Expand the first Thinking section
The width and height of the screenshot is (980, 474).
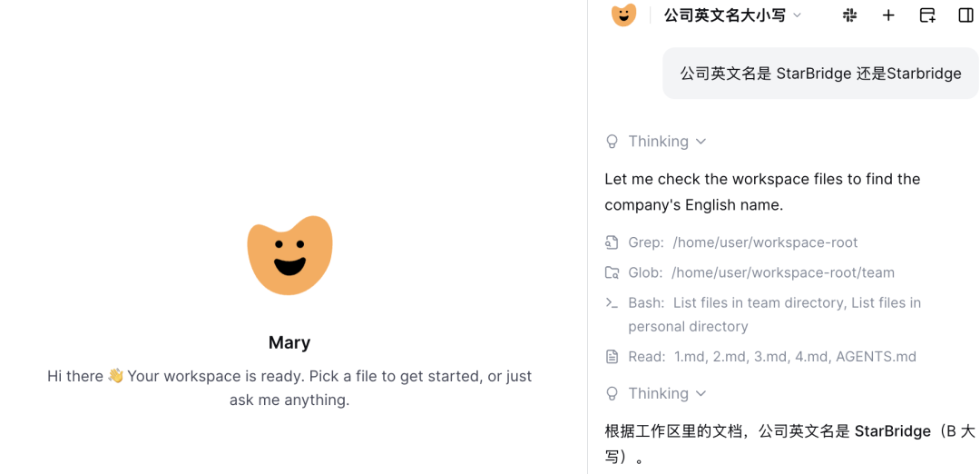[x=667, y=142]
